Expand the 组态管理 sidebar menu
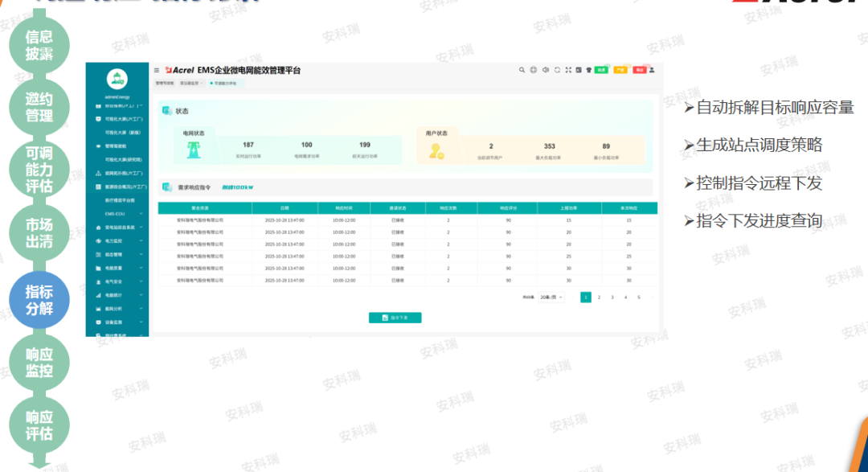Image resolution: width=868 pixels, height=472 pixels. coord(117,254)
